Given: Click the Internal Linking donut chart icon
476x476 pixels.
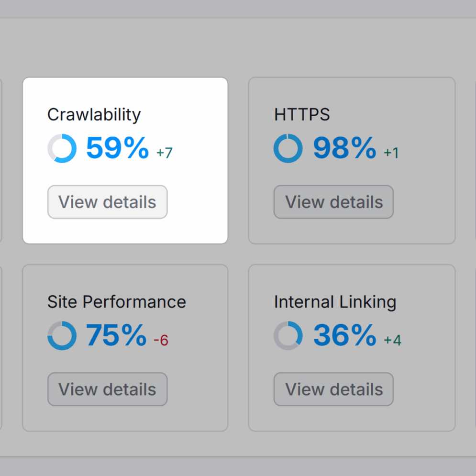Looking at the screenshot, I should click(288, 336).
